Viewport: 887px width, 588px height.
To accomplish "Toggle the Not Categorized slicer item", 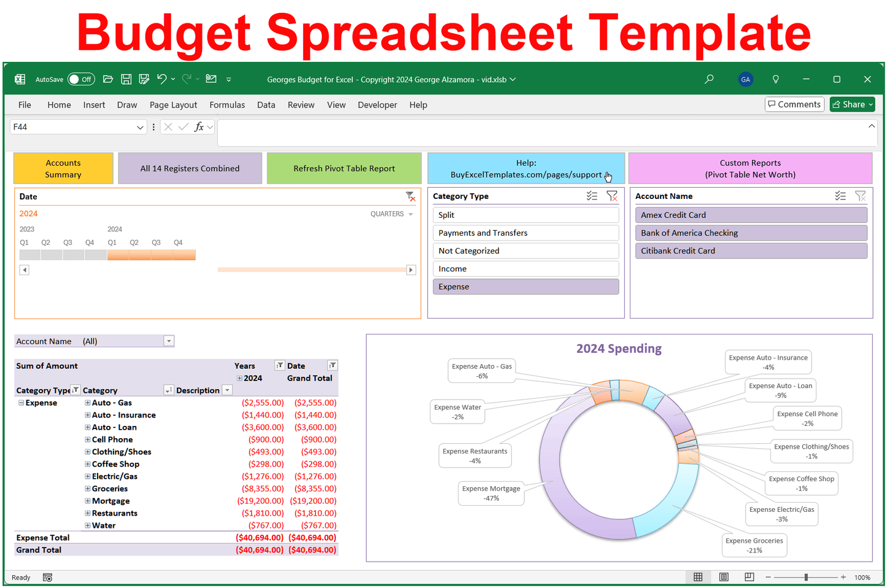I will pos(526,250).
